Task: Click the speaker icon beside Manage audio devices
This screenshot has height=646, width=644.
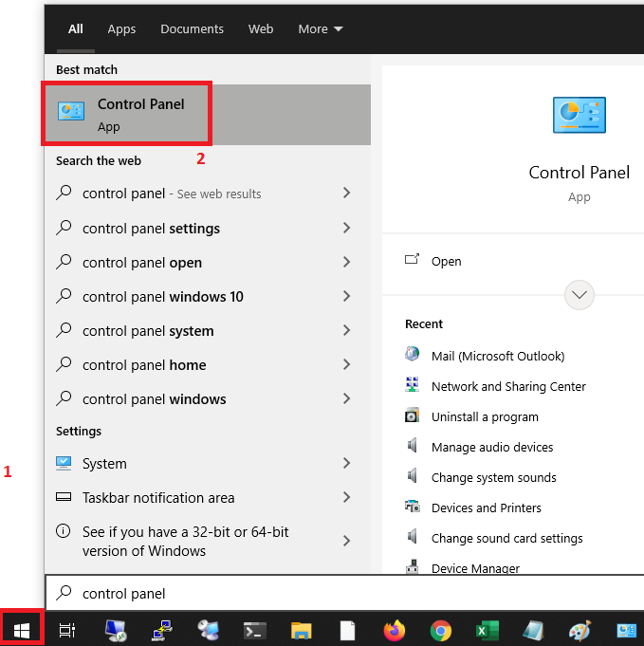Action: [412, 445]
